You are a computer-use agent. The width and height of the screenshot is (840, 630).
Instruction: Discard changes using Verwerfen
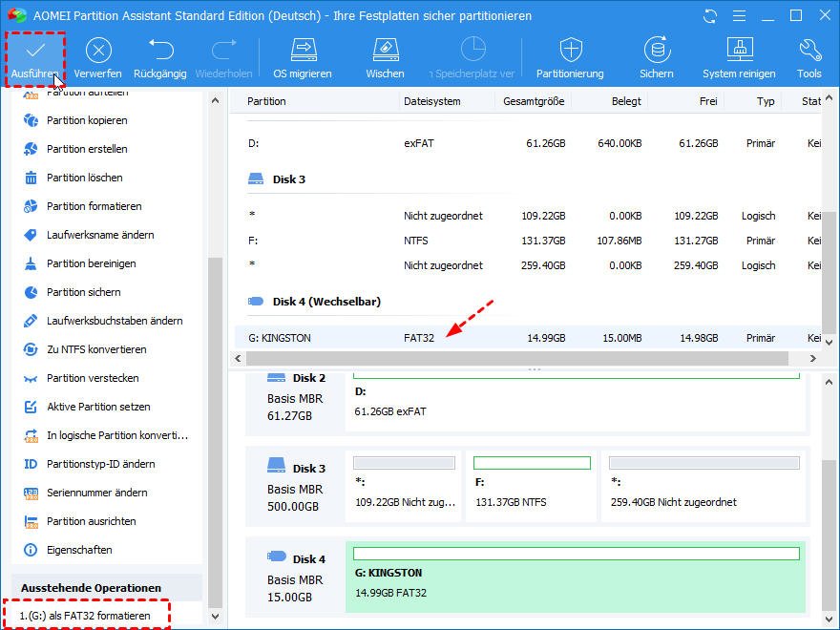(98, 58)
